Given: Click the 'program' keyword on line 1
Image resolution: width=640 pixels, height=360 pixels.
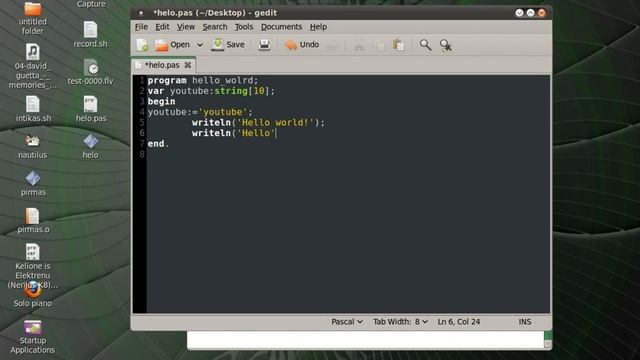Looking at the screenshot, I should (x=167, y=80).
